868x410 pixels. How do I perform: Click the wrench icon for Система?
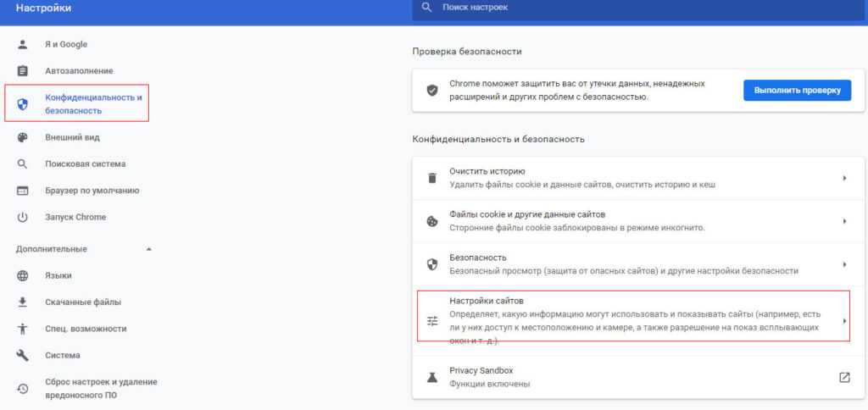23,355
